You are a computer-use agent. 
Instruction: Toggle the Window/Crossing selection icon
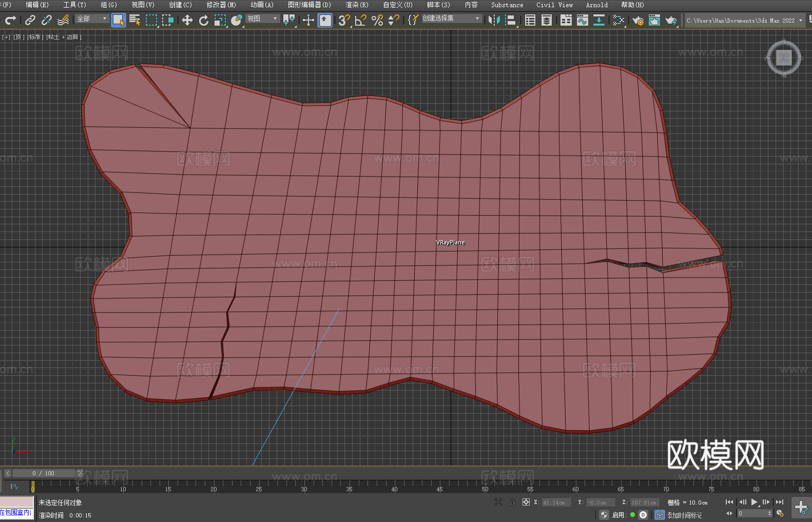pyautogui.click(x=168, y=20)
